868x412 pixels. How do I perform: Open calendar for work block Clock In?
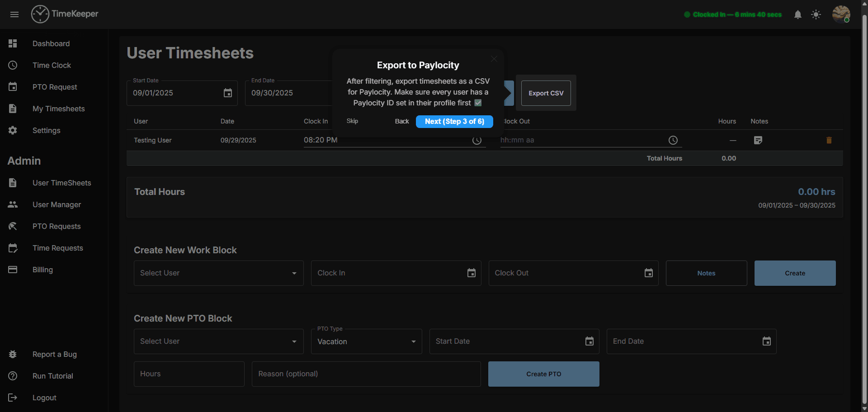[471, 273]
